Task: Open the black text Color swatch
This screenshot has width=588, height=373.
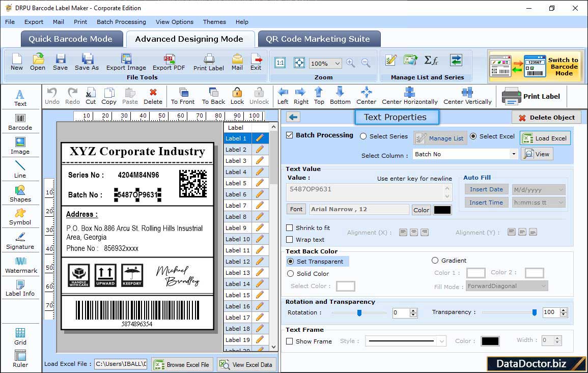Action: 442,210
